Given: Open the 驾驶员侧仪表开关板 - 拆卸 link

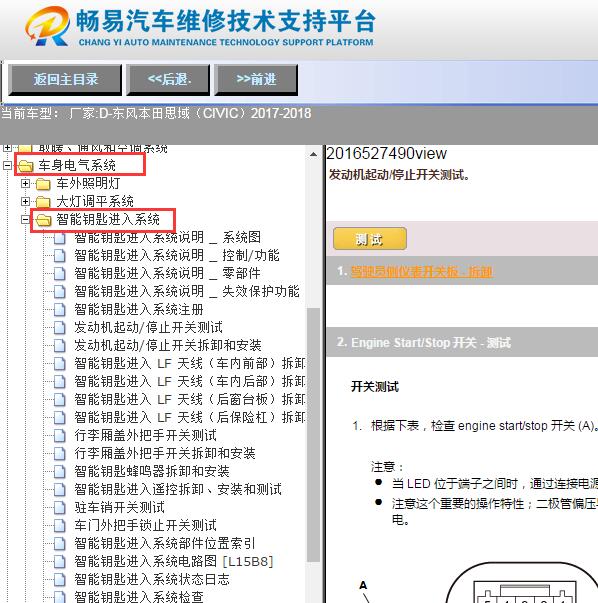Looking at the screenshot, I should pos(421,272).
